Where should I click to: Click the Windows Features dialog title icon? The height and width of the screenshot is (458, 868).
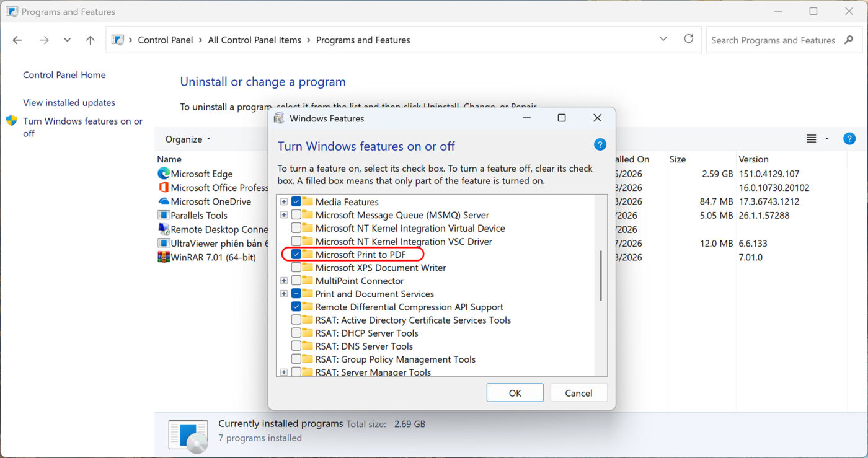tap(280, 118)
